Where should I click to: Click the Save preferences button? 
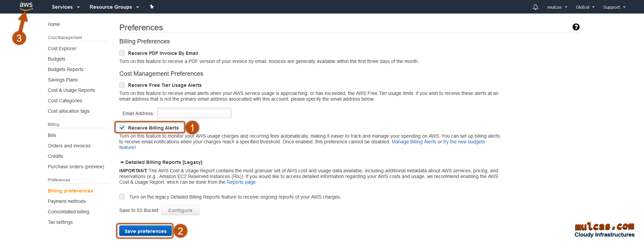tap(145, 231)
